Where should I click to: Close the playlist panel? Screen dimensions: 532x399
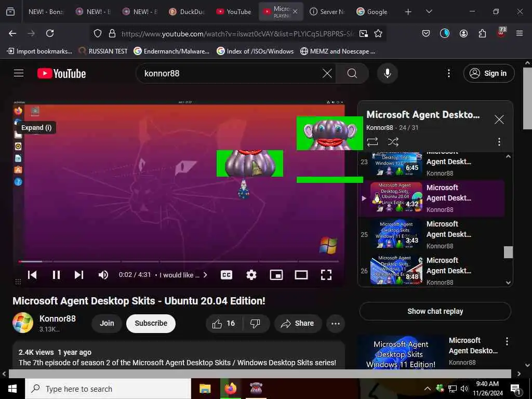click(x=499, y=119)
